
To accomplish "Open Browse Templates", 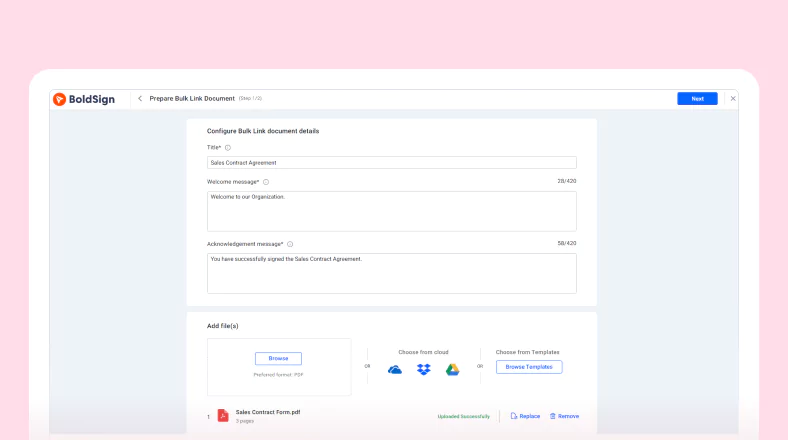I will coord(529,367).
